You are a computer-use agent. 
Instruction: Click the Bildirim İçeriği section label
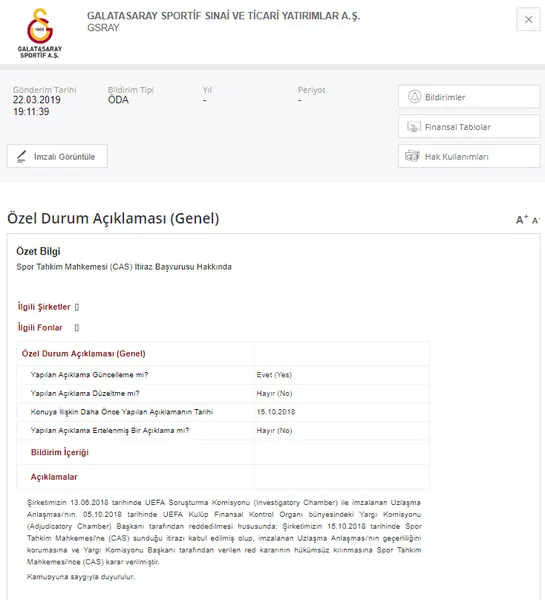tap(60, 452)
